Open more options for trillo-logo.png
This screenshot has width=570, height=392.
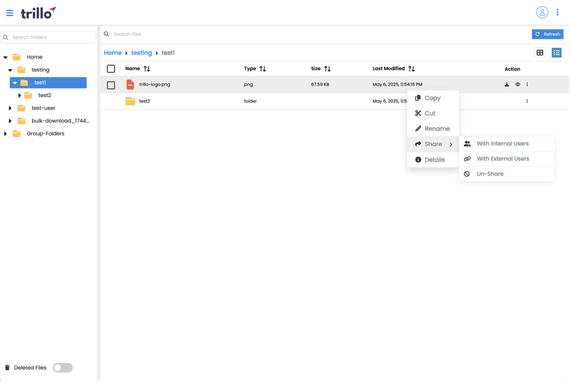coord(527,84)
